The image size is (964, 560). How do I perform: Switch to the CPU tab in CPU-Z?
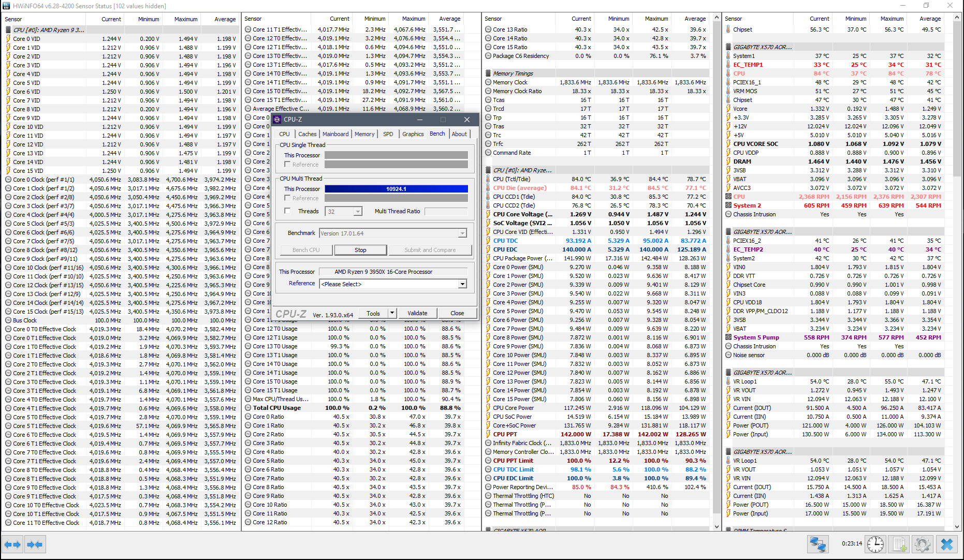285,134
